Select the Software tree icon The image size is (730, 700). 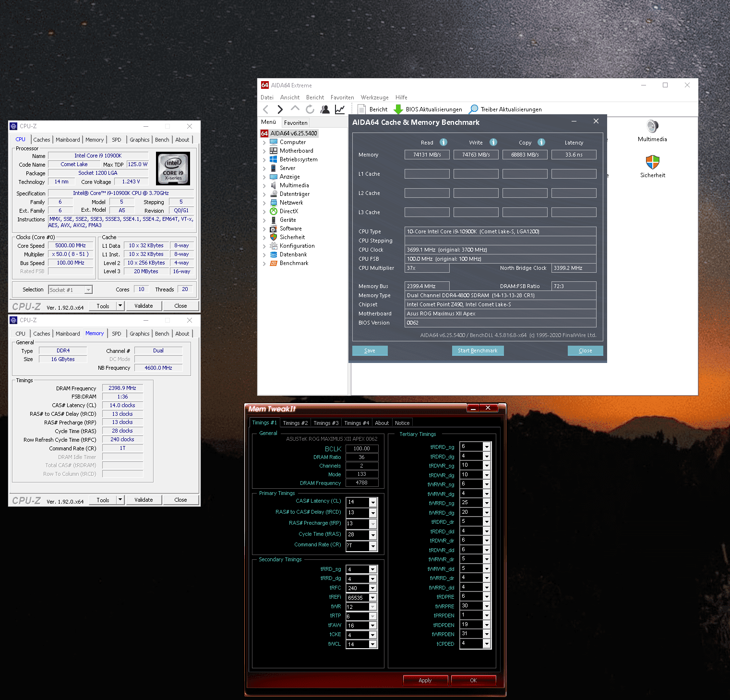click(x=274, y=229)
